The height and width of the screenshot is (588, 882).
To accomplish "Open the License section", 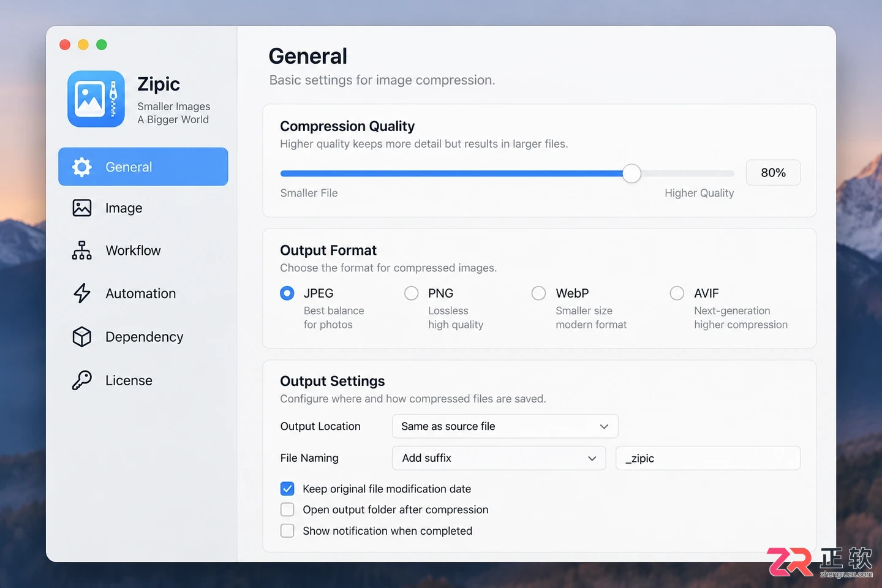I will pos(143,380).
